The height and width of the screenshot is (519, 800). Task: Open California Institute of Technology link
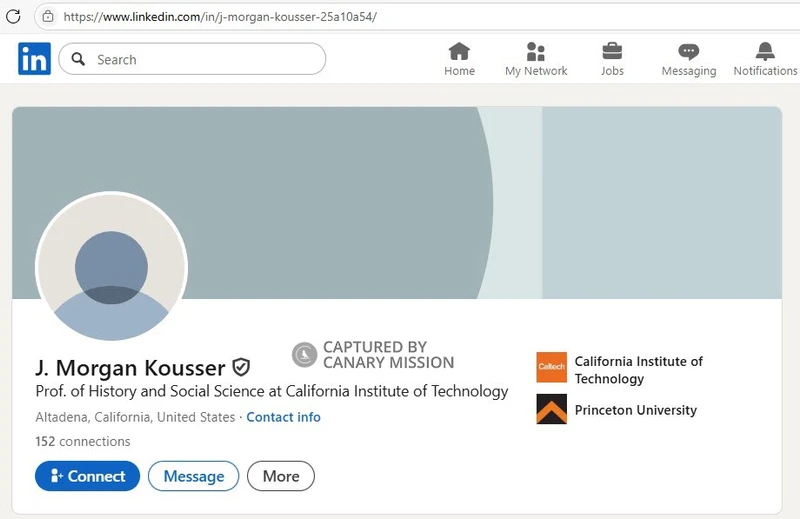639,369
